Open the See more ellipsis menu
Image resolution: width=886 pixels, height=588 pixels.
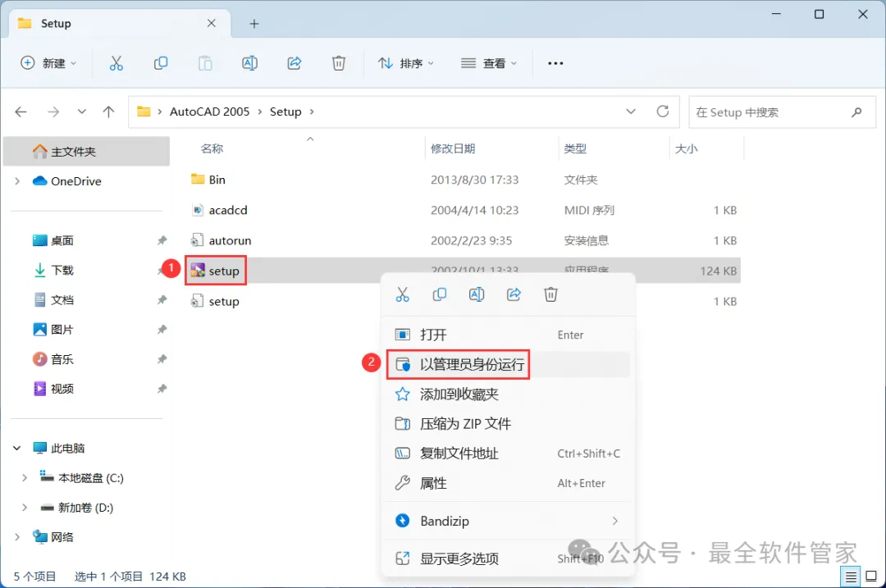pyautogui.click(x=555, y=63)
